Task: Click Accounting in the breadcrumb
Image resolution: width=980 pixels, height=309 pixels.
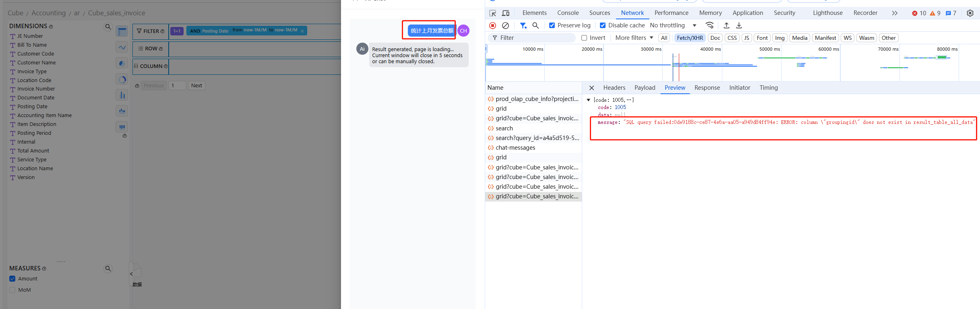Action: 48,13
